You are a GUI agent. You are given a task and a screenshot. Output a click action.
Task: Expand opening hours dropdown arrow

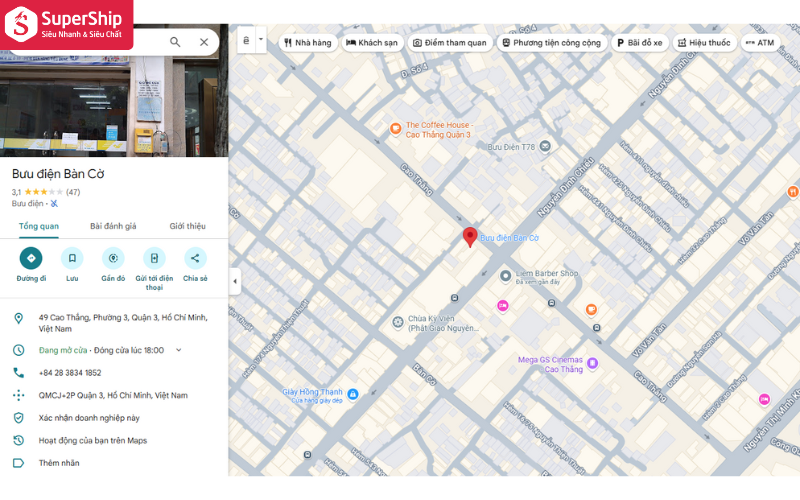[x=179, y=350]
